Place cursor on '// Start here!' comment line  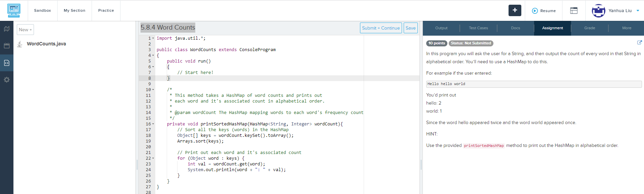(x=195, y=73)
